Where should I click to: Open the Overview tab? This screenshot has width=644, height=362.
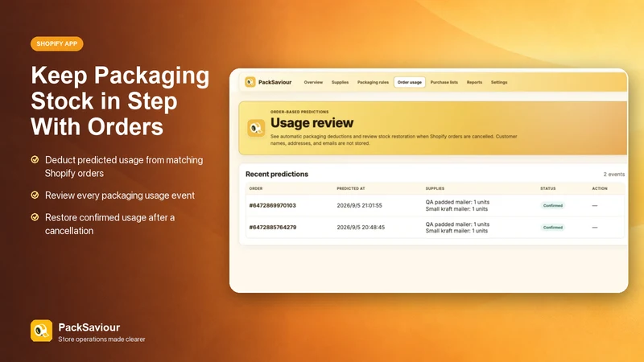pos(313,83)
